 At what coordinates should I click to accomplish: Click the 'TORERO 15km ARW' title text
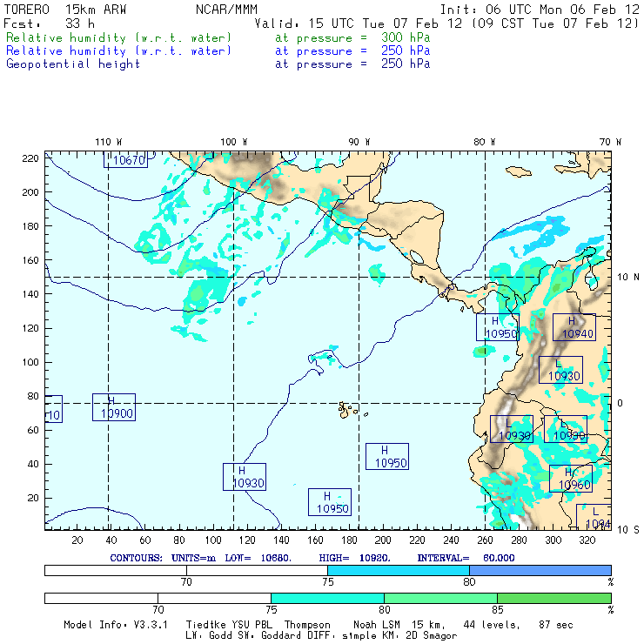[65, 10]
